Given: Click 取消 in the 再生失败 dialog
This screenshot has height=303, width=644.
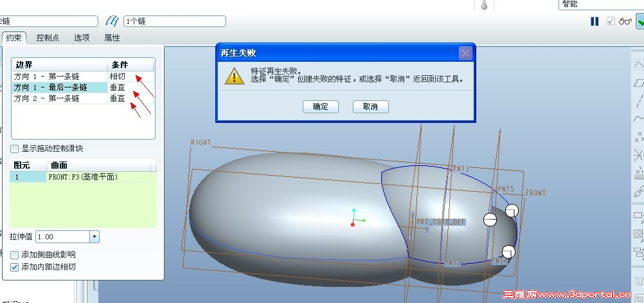Looking at the screenshot, I should point(370,107).
